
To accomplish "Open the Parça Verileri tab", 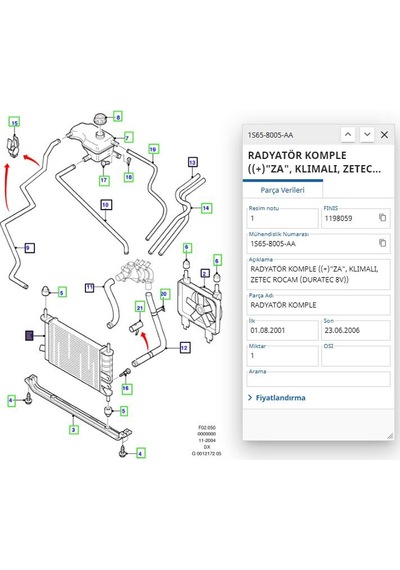I will 283,190.
